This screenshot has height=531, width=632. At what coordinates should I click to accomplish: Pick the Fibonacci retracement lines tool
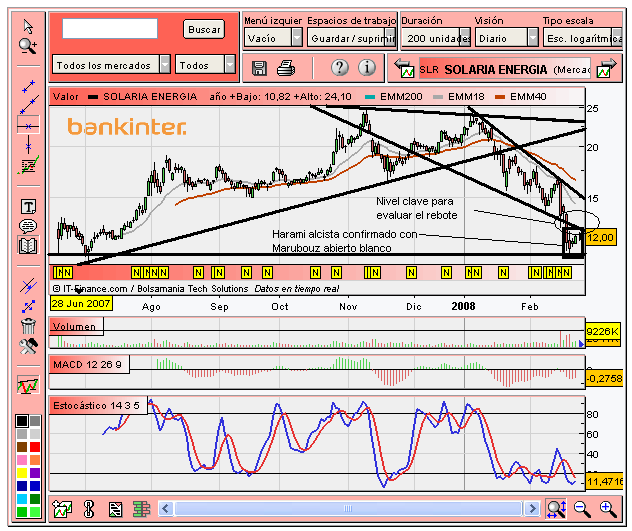point(28,165)
